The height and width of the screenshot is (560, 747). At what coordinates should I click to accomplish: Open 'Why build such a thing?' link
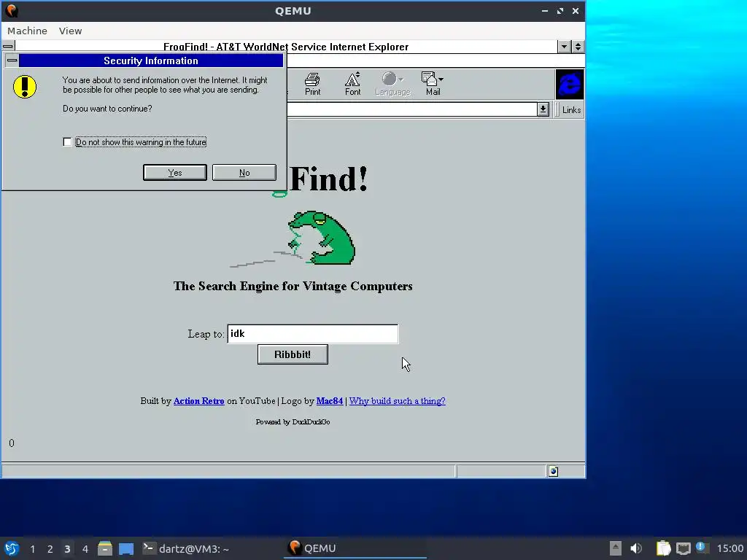(398, 401)
